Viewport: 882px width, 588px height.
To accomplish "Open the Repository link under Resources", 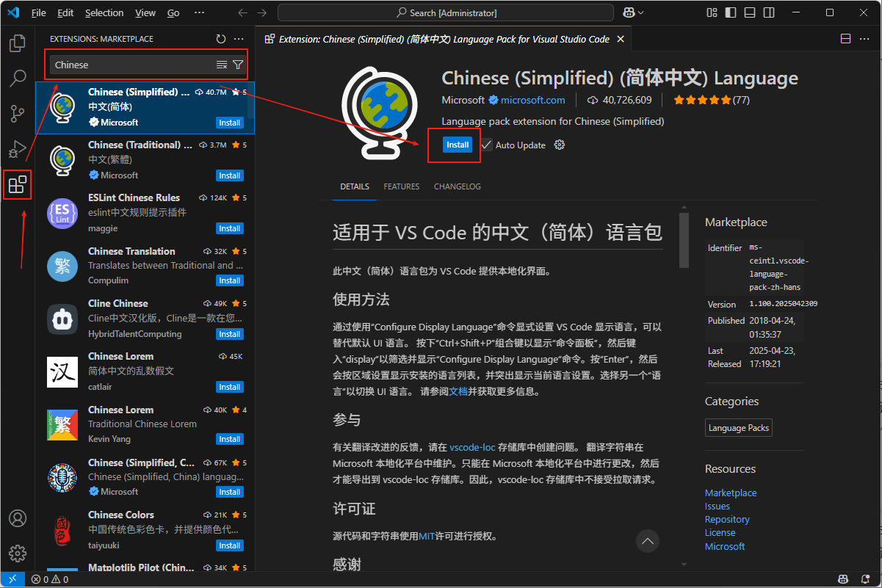I will click(x=727, y=520).
